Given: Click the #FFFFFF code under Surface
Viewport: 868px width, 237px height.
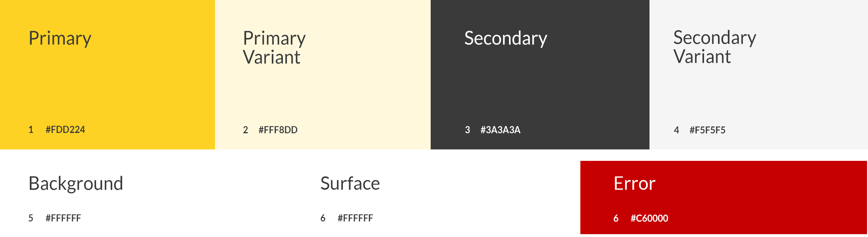Looking at the screenshot, I should [x=356, y=218].
